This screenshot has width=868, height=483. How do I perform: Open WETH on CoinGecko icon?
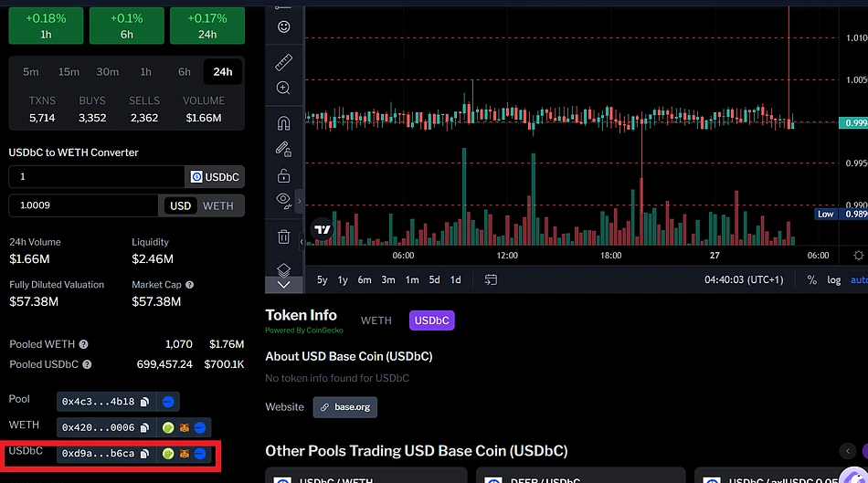point(168,427)
